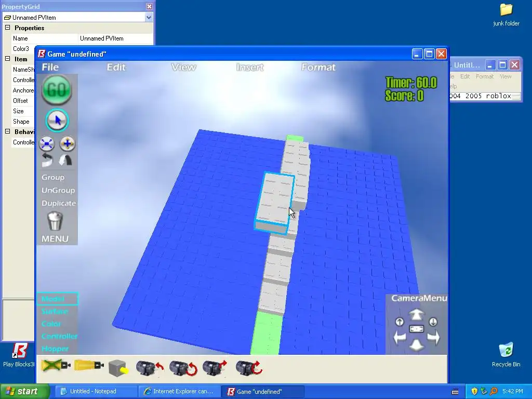Rotate camera left with left arrow
This screenshot has height=399, width=532.
[400, 338]
